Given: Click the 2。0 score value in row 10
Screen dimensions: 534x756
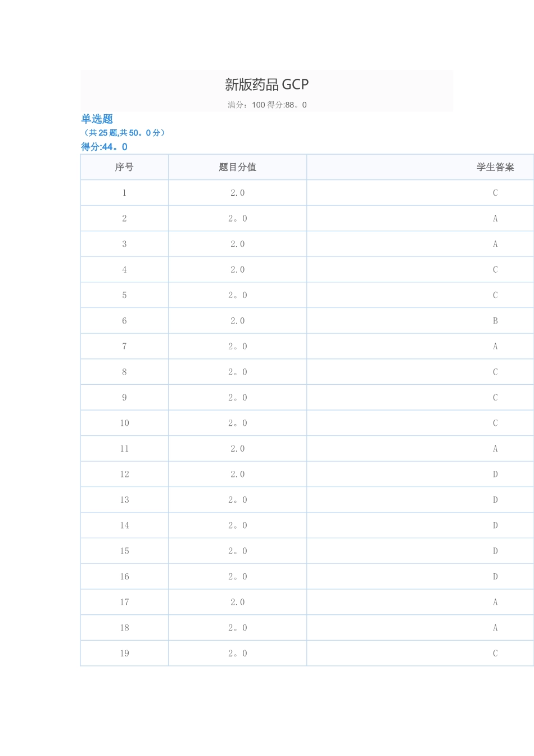Looking at the screenshot, I should [237, 423].
